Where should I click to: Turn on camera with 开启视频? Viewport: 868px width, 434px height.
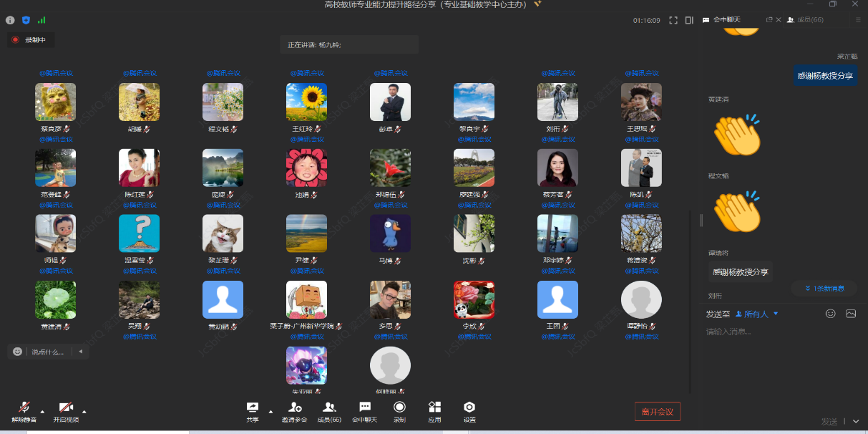(x=66, y=408)
